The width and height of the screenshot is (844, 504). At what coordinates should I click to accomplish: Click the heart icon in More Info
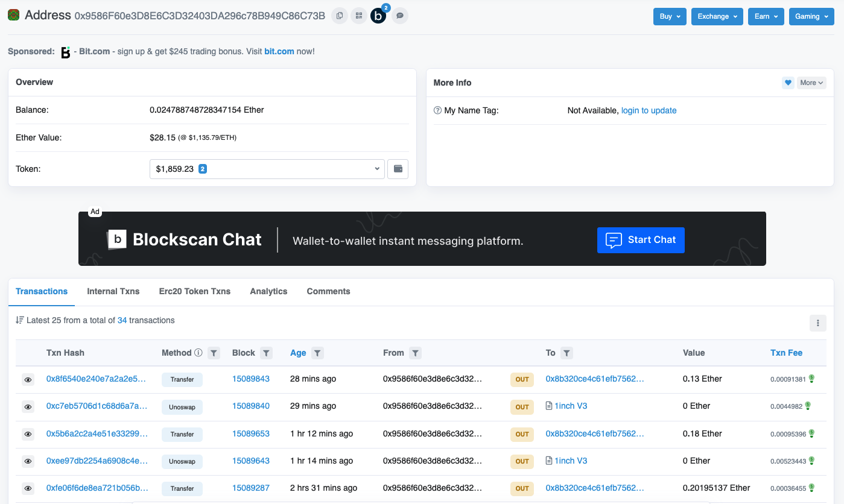point(788,83)
